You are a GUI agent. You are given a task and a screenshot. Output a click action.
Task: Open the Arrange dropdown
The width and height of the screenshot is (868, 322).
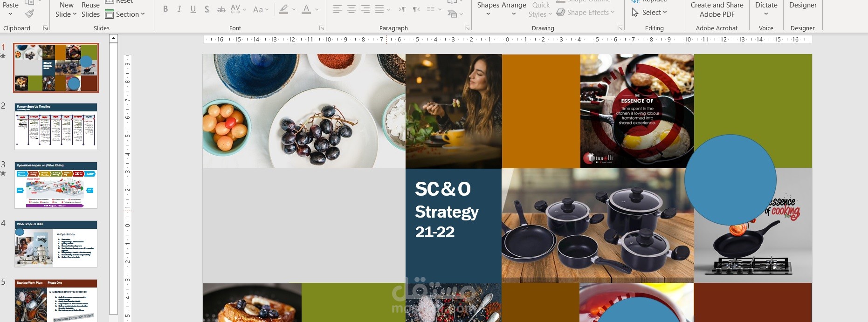click(x=514, y=14)
